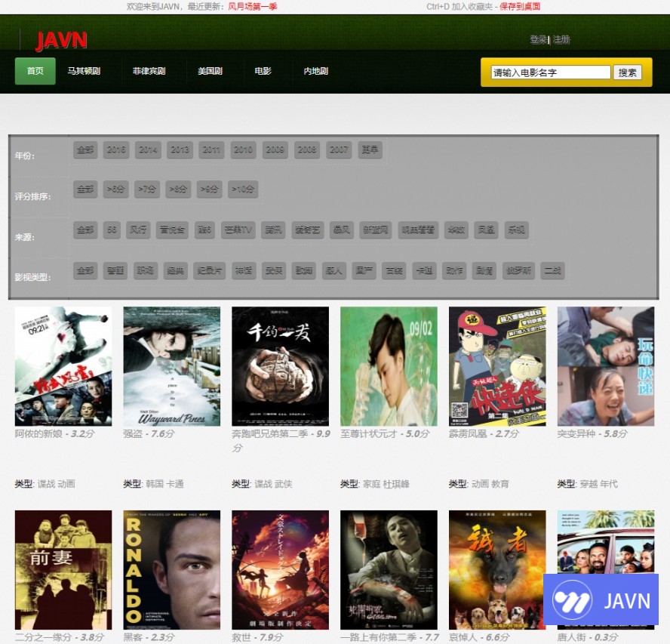This screenshot has height=644, width=670.
Task: Filter by 俄罗斯 genre
Action: tap(519, 271)
